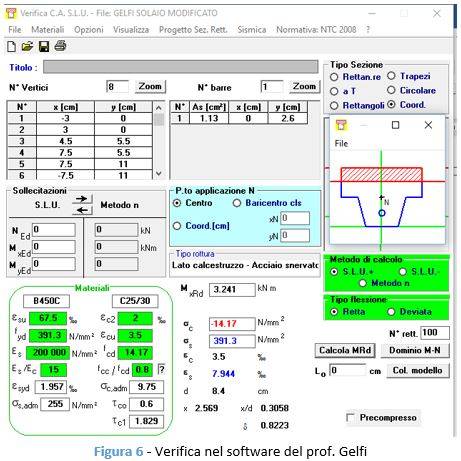Select Retta flexion type
This screenshot has height=461, width=461.
pyautogui.click(x=334, y=312)
